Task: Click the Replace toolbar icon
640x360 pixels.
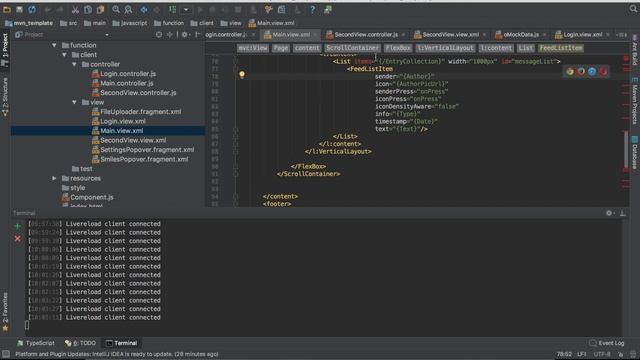Action: pos(128,9)
